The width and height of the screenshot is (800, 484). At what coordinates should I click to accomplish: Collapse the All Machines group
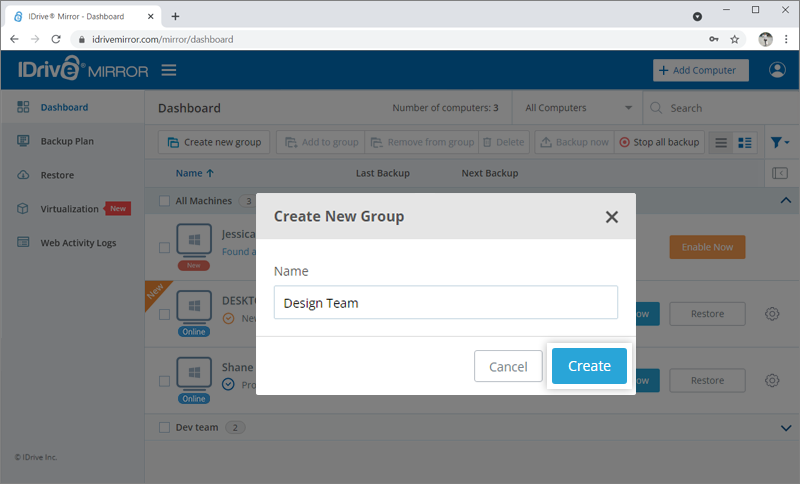pyautogui.click(x=784, y=201)
